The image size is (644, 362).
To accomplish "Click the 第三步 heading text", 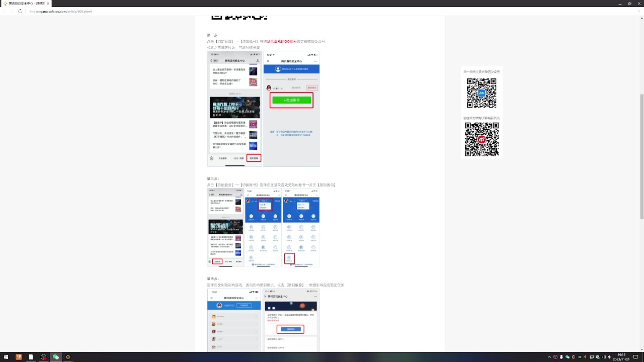I will point(213,178).
